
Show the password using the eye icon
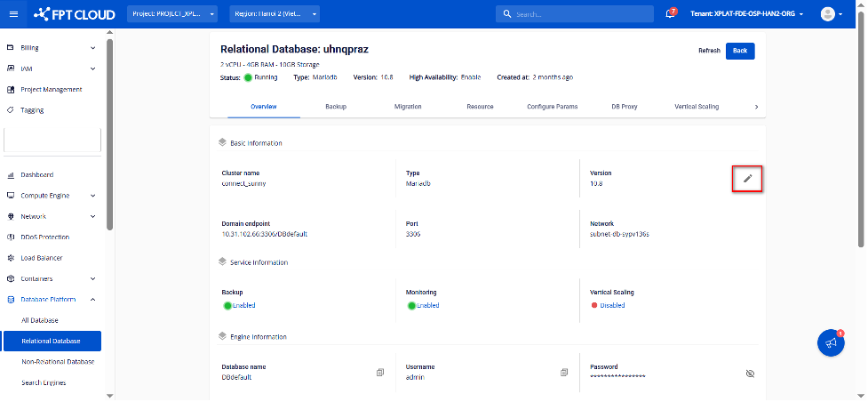[x=750, y=374]
